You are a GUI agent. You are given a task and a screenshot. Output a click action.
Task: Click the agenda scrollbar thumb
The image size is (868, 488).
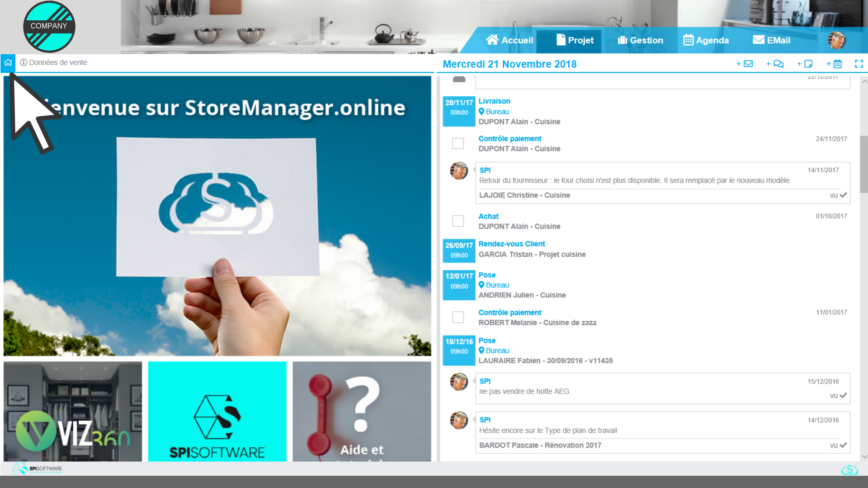[864, 164]
